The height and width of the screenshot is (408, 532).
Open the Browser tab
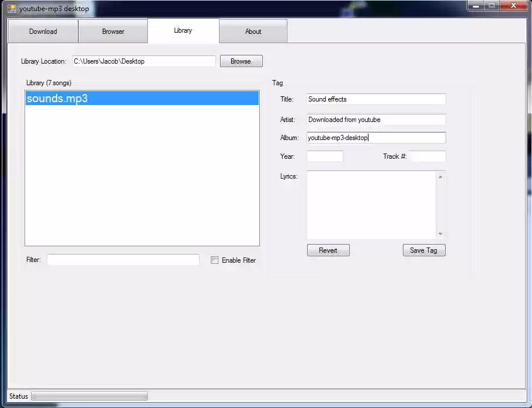[113, 31]
